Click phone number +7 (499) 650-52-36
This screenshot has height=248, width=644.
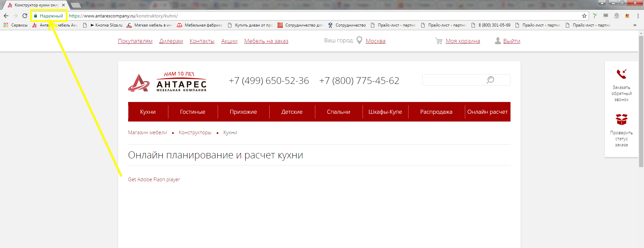click(x=269, y=81)
